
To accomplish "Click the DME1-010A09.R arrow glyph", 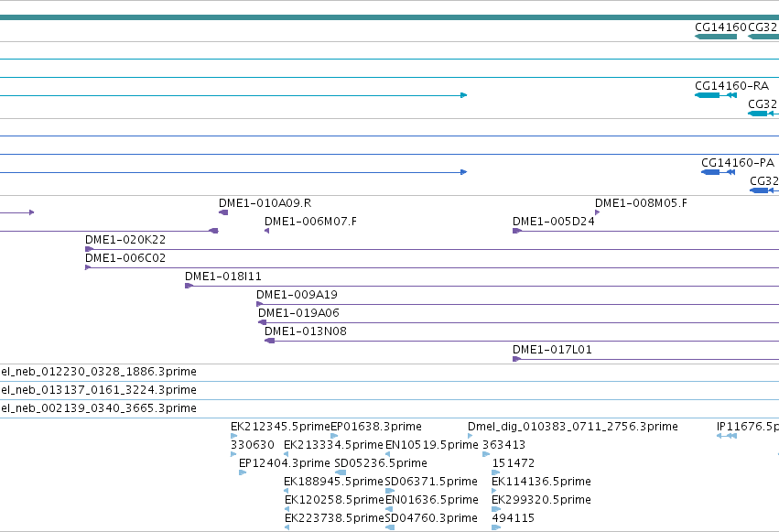I will (x=223, y=212).
